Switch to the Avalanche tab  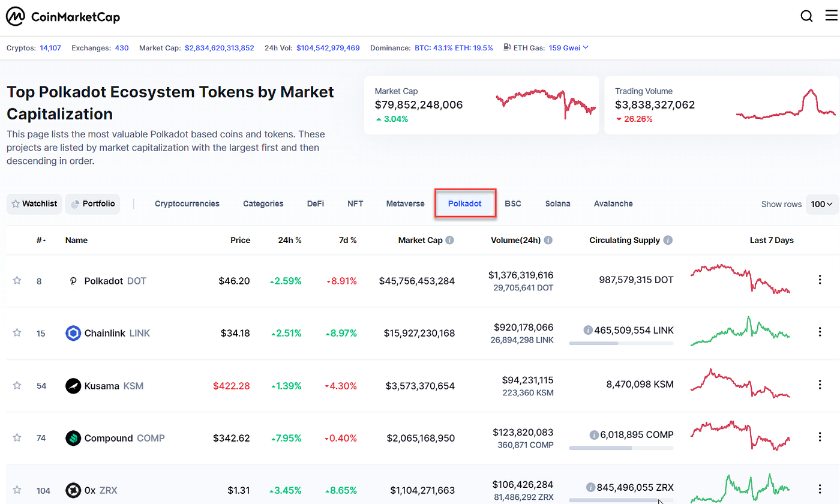point(613,204)
